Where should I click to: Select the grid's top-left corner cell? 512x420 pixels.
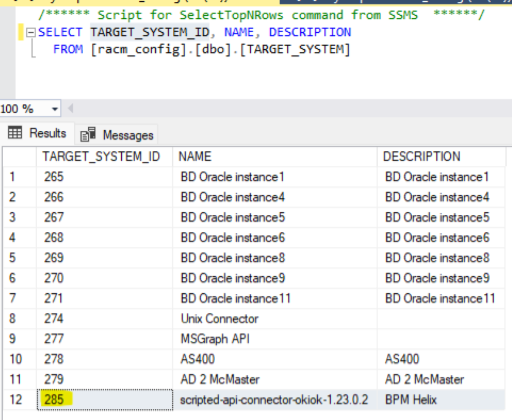(20, 157)
